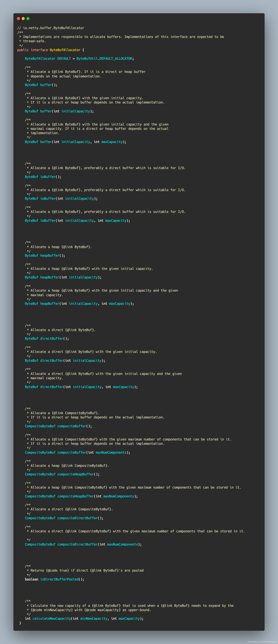The image size is (278, 644).
Task: Click the red close dot
Action: pyautogui.click(x=18, y=19)
